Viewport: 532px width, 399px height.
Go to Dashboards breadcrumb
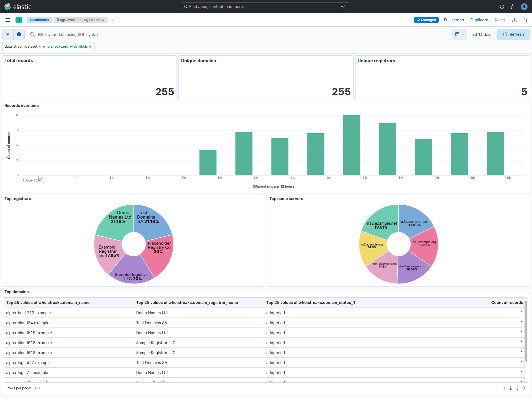tap(39, 20)
